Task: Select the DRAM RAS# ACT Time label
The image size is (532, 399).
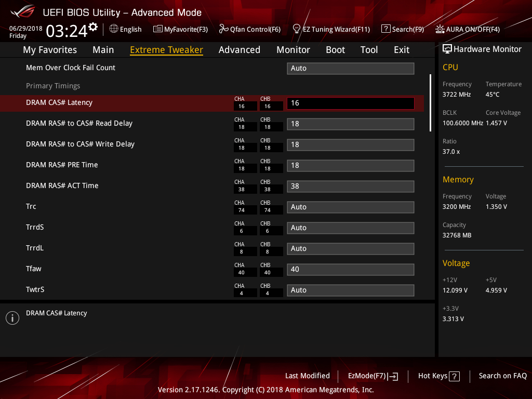Action: click(62, 185)
